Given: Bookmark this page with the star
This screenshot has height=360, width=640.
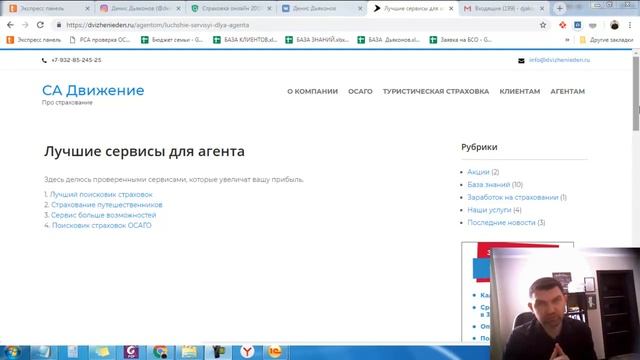Looking at the screenshot, I should click(x=543, y=25).
